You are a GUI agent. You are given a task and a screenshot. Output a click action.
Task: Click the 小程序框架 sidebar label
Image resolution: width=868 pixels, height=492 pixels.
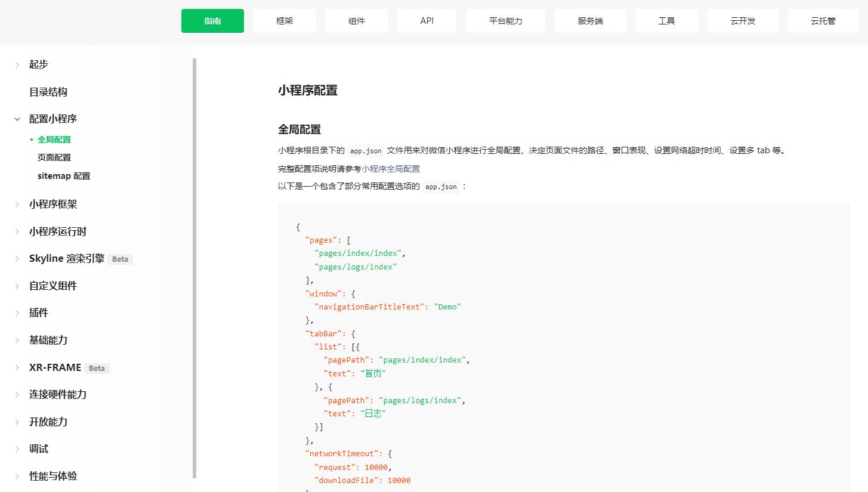pos(53,204)
